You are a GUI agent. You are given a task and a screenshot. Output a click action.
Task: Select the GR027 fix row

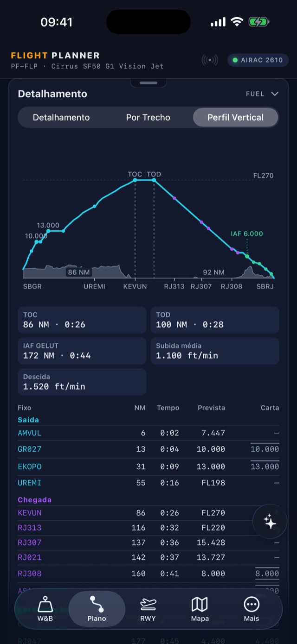pyautogui.click(x=148, y=449)
